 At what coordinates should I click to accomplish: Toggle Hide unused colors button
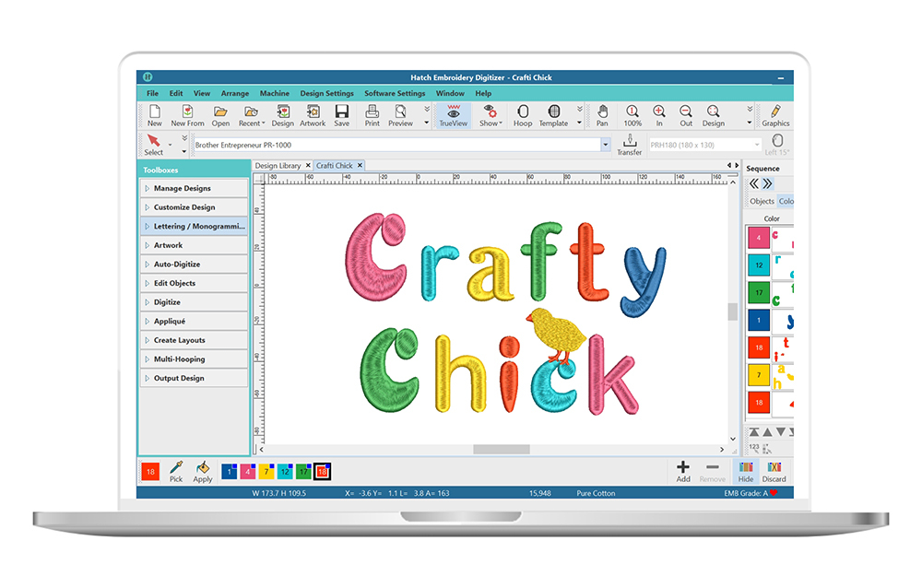pyautogui.click(x=745, y=471)
